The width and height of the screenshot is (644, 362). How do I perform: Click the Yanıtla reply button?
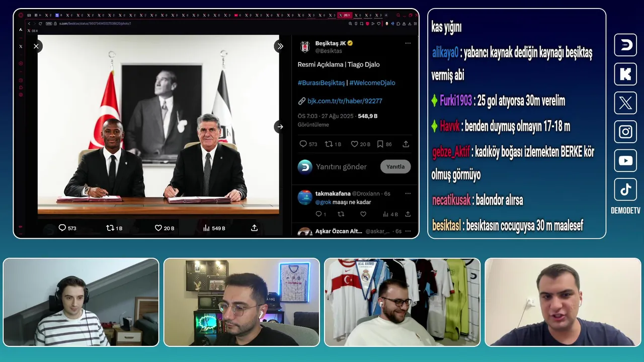(395, 166)
